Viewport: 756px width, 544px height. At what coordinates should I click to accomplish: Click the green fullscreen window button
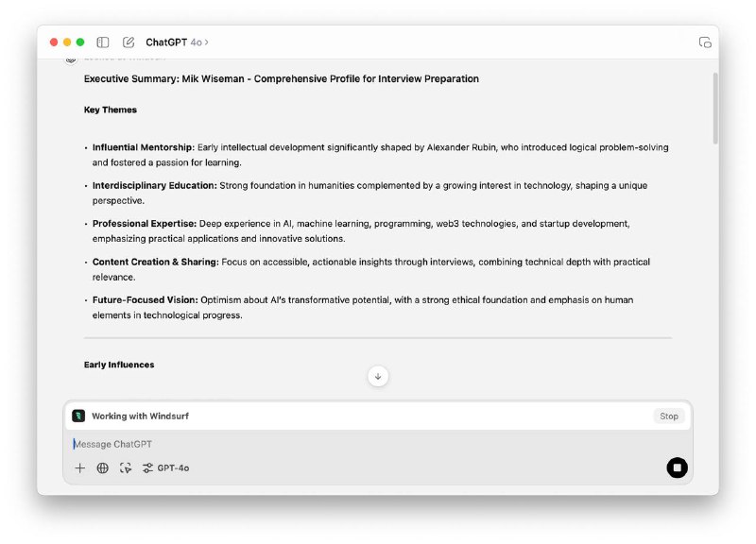pyautogui.click(x=80, y=42)
